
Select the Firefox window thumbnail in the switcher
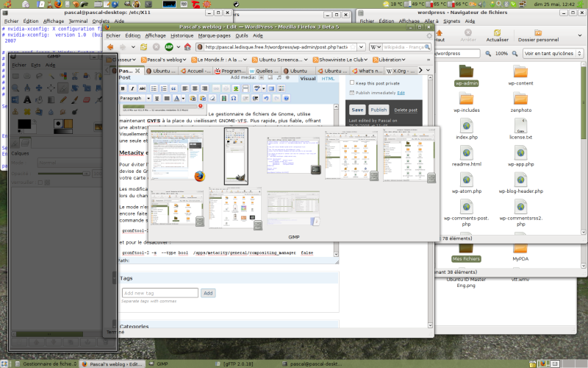point(177,155)
